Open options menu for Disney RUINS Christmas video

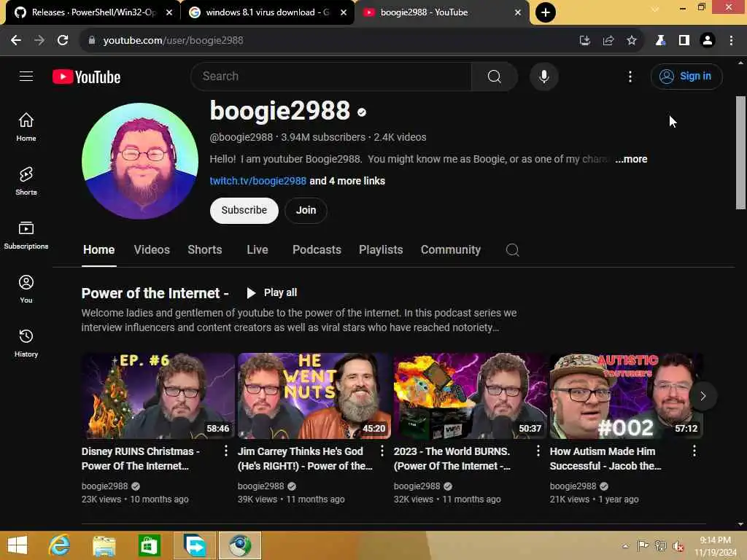pos(226,451)
